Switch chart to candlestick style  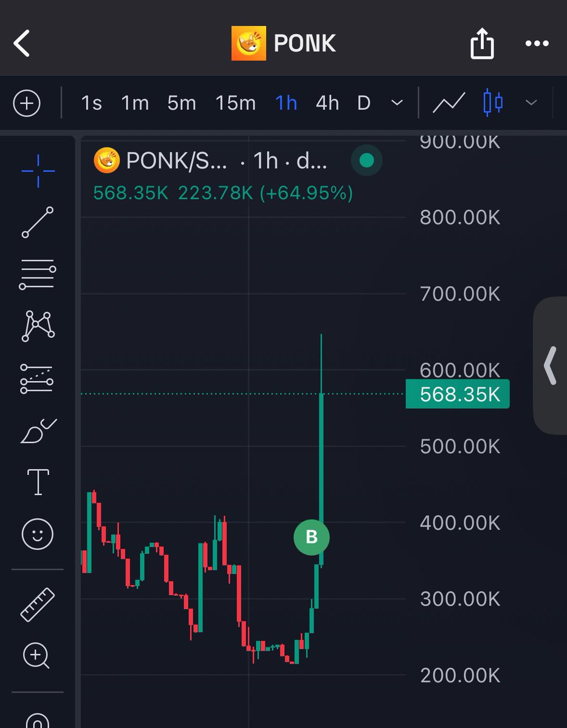[493, 103]
